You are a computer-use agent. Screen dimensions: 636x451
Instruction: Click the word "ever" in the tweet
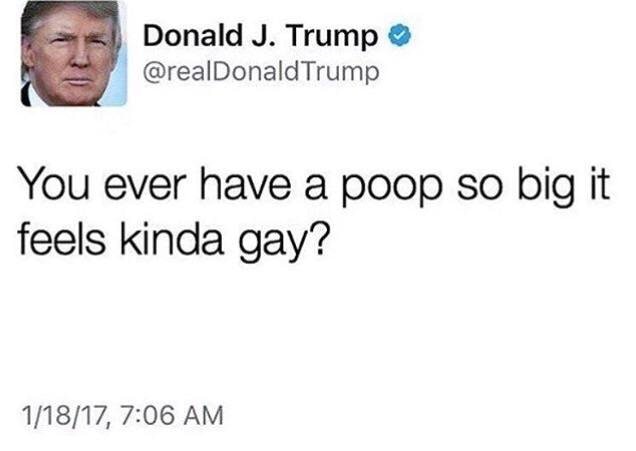pyautogui.click(x=145, y=188)
